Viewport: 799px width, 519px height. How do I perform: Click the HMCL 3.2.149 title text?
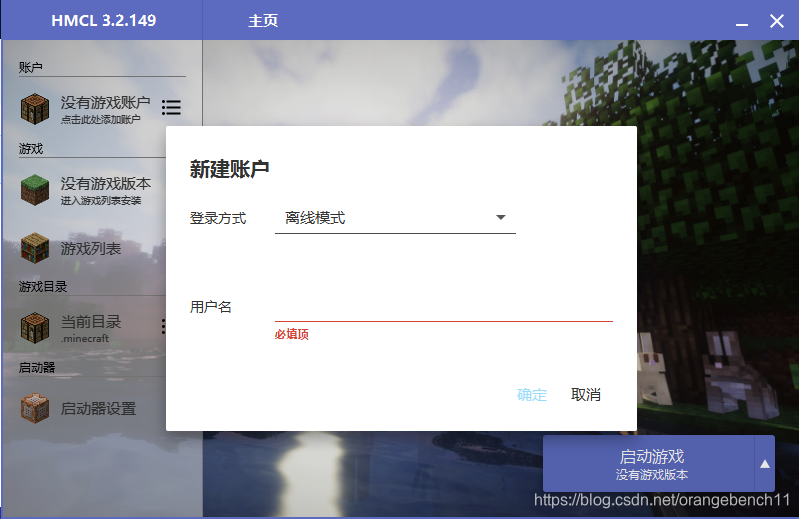[x=103, y=20]
